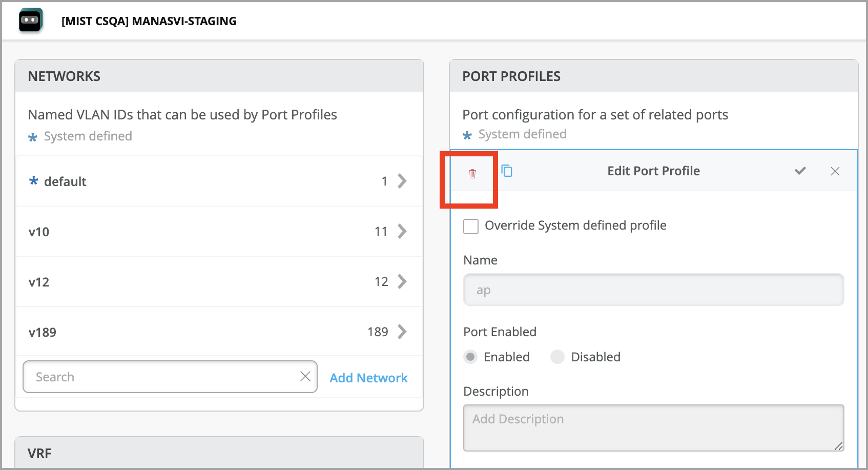Select the Disabled radio button
Image resolution: width=868 pixels, height=470 pixels.
pyautogui.click(x=557, y=357)
